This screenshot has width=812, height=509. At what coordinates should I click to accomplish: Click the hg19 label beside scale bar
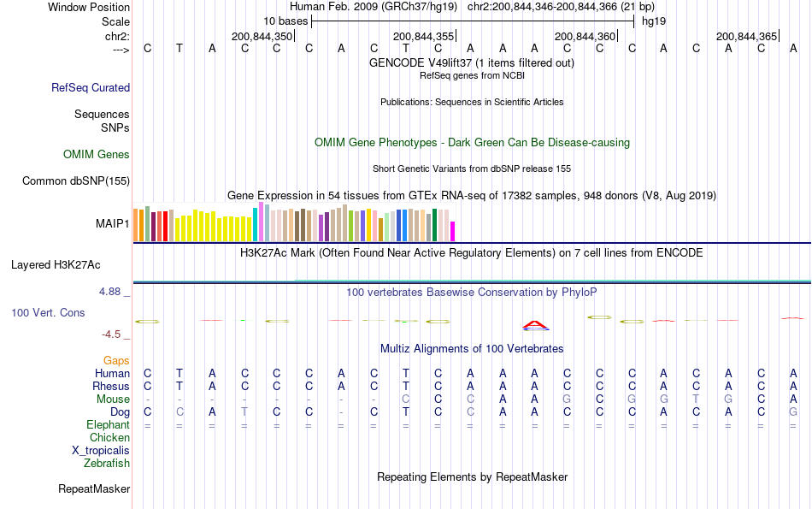tap(654, 21)
